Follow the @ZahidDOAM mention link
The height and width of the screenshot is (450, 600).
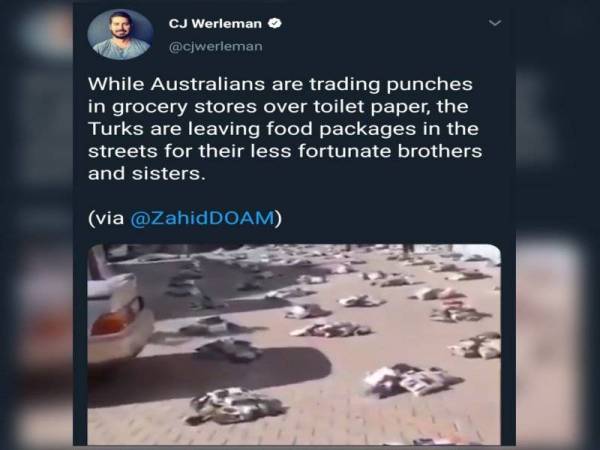[x=202, y=218]
